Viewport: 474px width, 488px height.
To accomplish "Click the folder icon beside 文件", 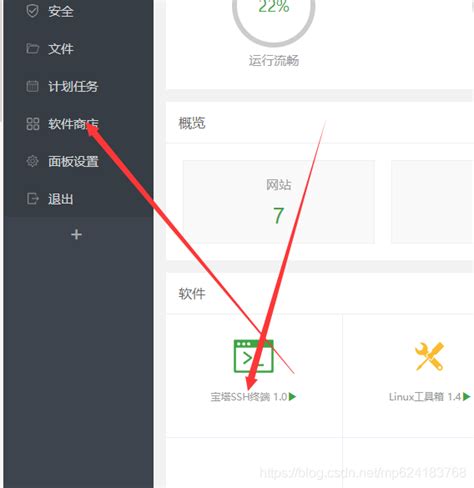I will pyautogui.click(x=32, y=49).
